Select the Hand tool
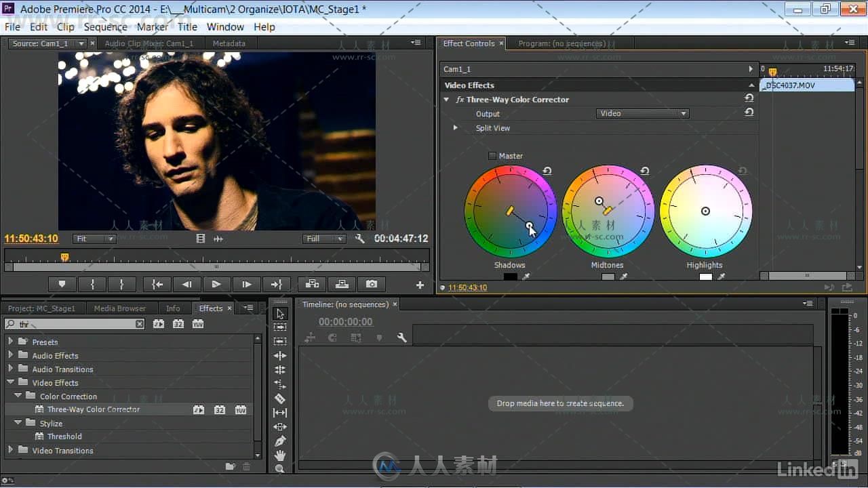Viewport: 868px width, 488px height. coord(280,455)
